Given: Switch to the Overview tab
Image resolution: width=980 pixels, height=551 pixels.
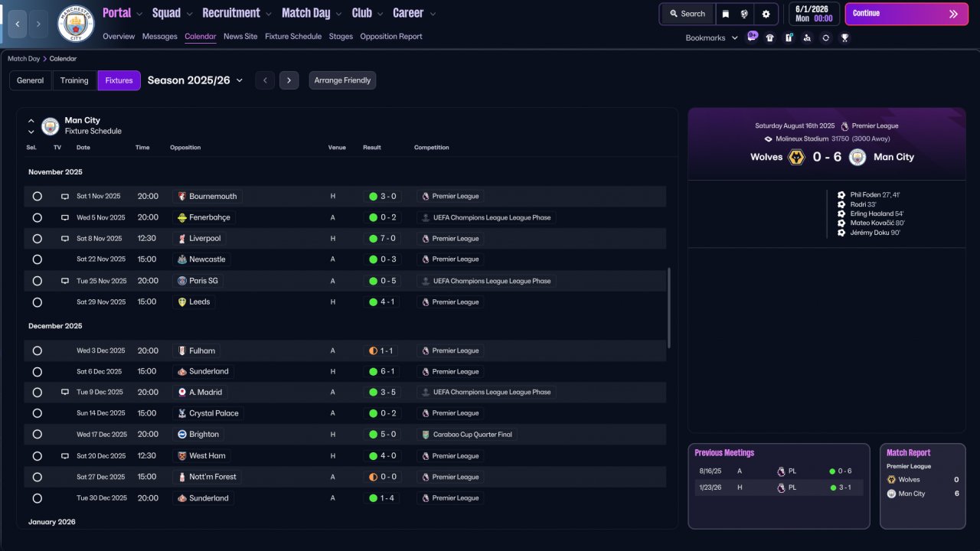Looking at the screenshot, I should pos(119,37).
